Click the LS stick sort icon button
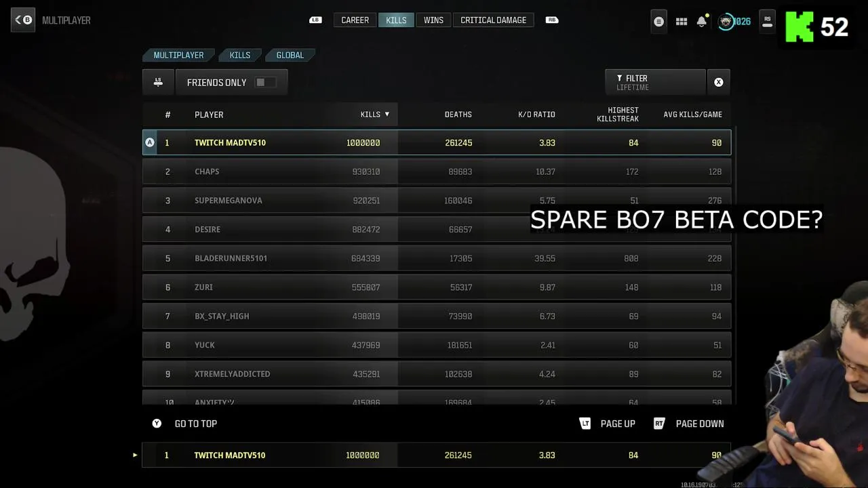The height and width of the screenshot is (488, 868). pos(158,82)
